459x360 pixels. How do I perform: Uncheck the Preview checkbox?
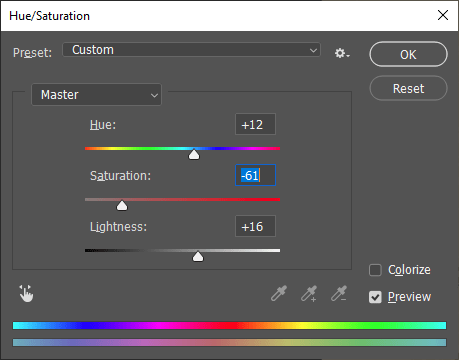coord(375,297)
